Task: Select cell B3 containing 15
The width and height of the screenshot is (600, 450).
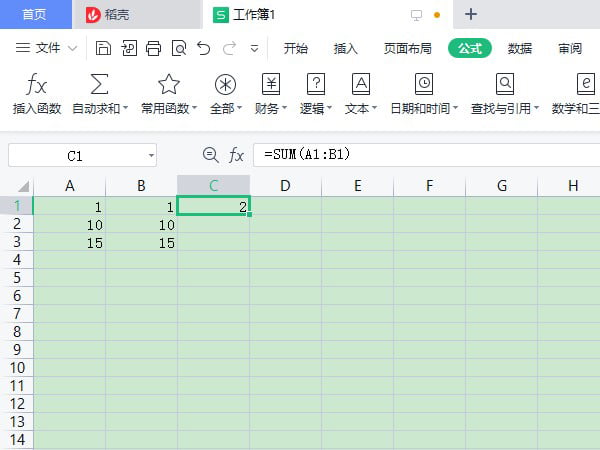Action: pos(141,243)
